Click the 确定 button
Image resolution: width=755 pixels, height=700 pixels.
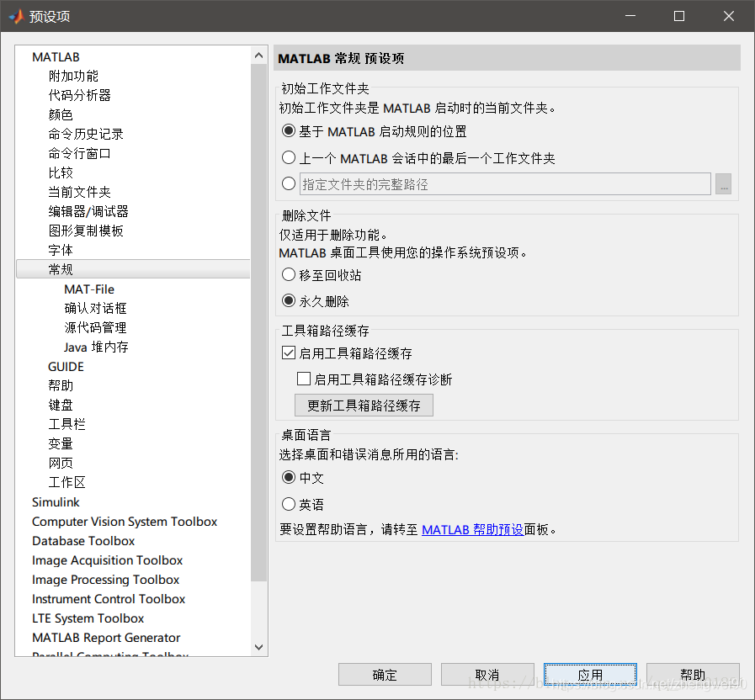click(385, 675)
